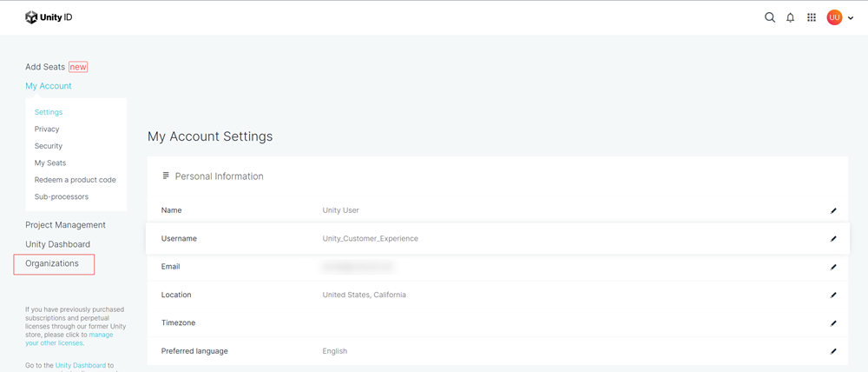
Task: Edit the Location pencil icon
Action: [833, 295]
